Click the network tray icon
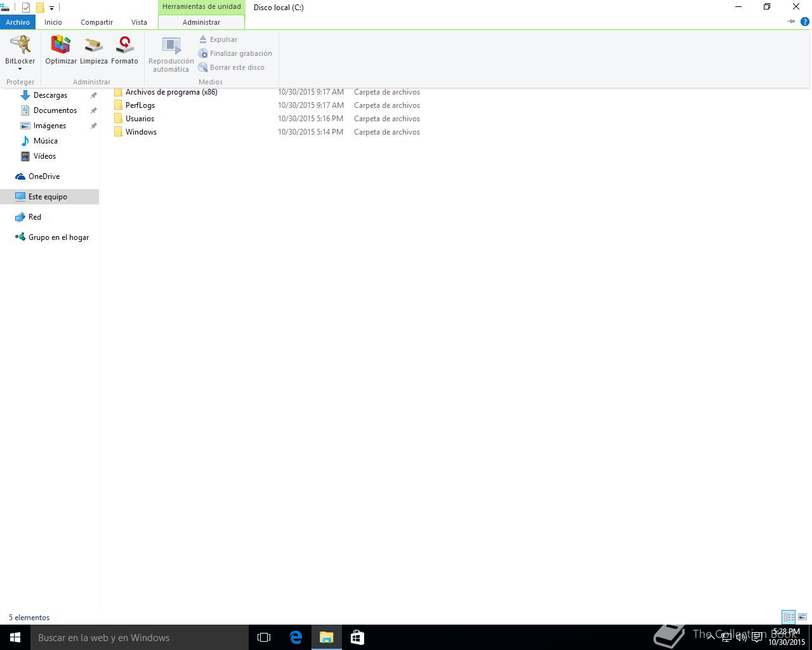 (x=726, y=637)
